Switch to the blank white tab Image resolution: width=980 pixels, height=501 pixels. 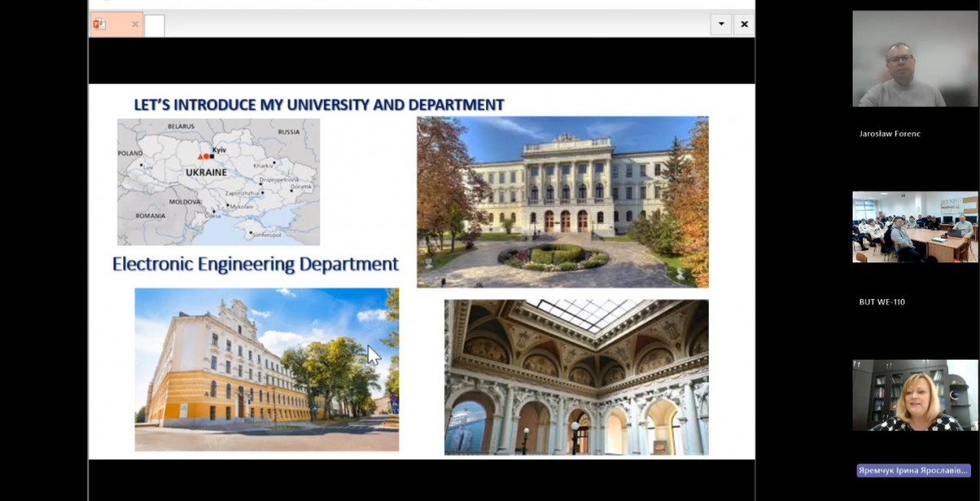[154, 25]
